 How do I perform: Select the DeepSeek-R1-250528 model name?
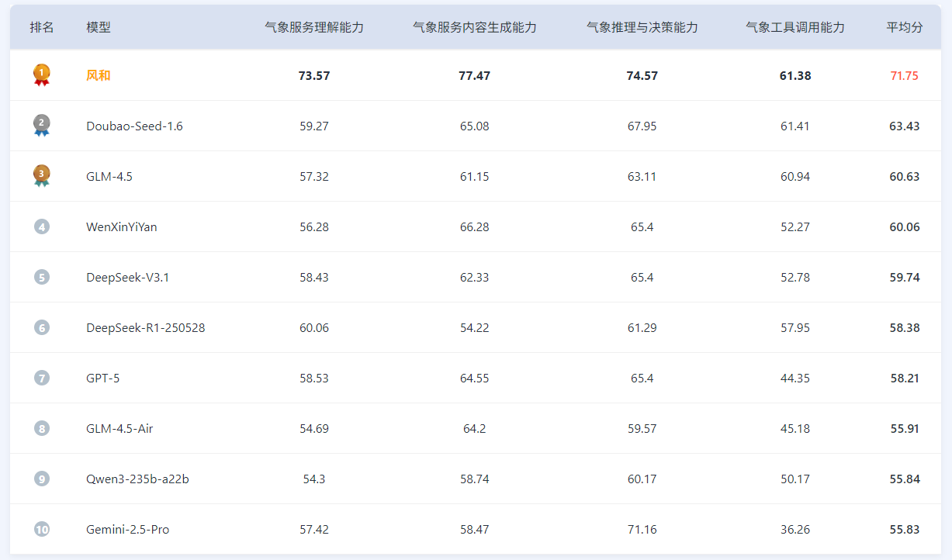click(x=146, y=327)
